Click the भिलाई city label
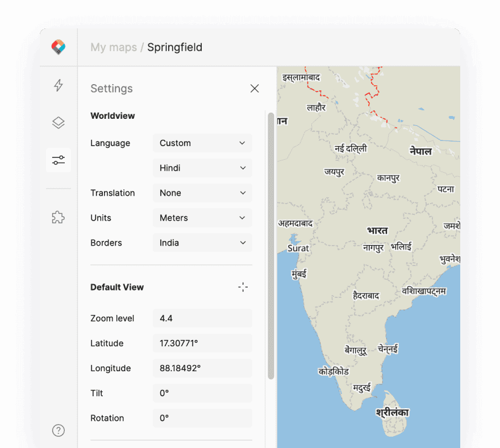The image size is (500, 448). point(401,246)
